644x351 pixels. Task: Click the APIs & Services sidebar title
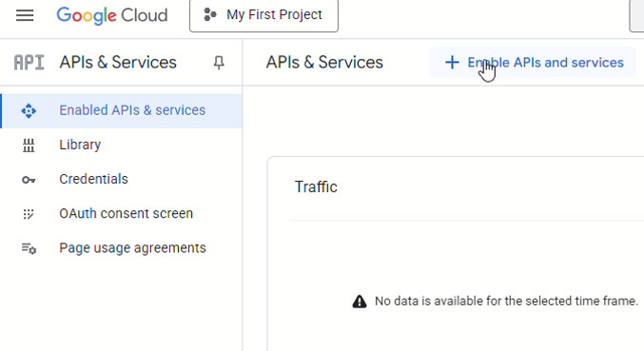click(118, 63)
